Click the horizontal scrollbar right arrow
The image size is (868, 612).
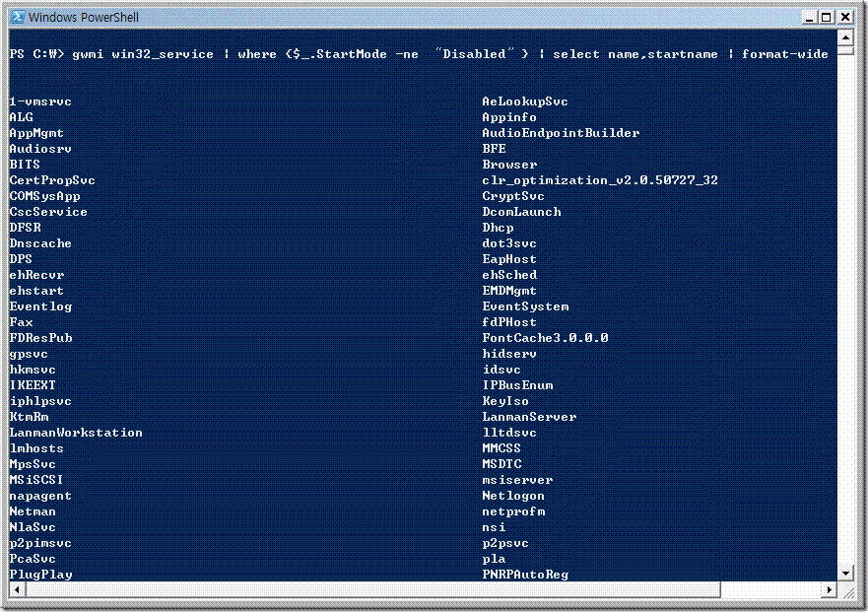829,589
